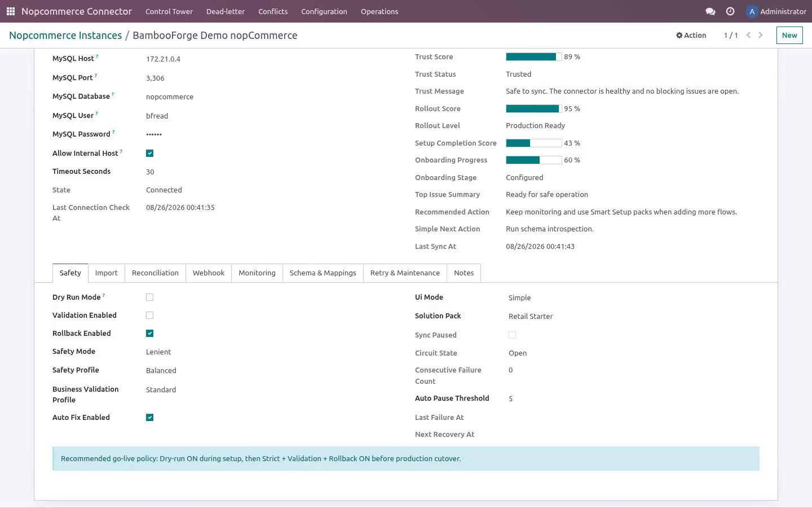
Task: Enable the Dry Run Mode checkbox
Action: (x=149, y=297)
